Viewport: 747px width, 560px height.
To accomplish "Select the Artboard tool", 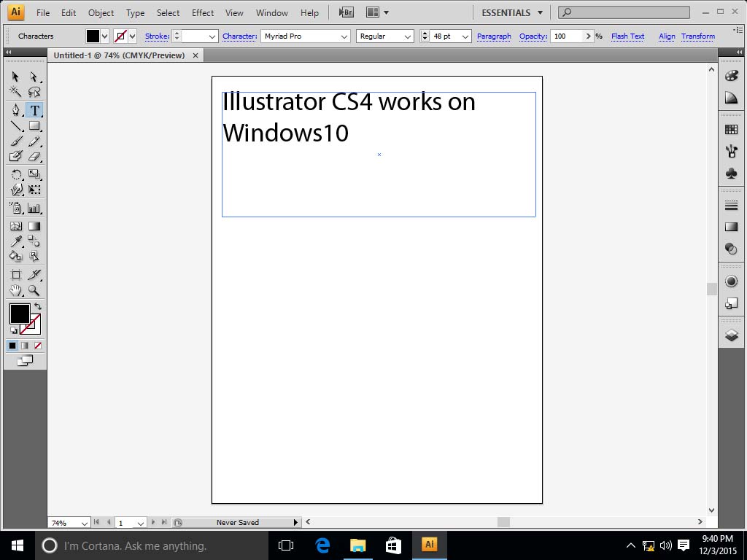I will tap(16, 275).
